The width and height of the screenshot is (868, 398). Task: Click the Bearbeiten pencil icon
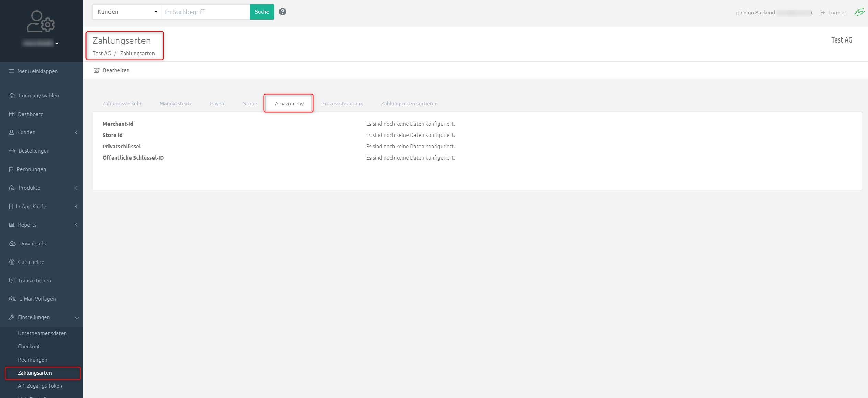[97, 70]
